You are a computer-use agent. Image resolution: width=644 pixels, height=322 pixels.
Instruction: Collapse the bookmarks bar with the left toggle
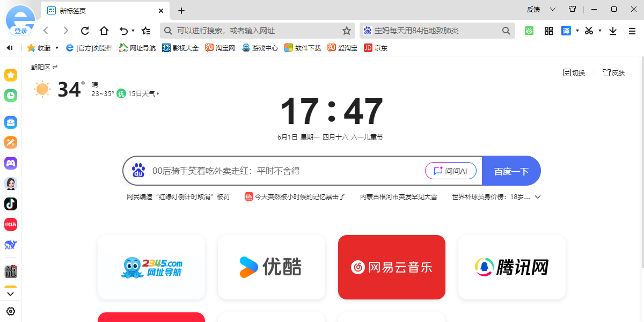click(x=9, y=48)
